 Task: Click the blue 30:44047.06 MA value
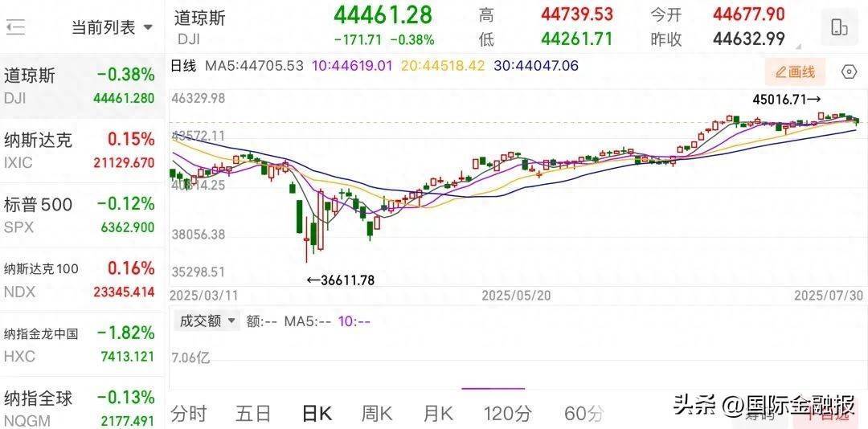tap(535, 66)
